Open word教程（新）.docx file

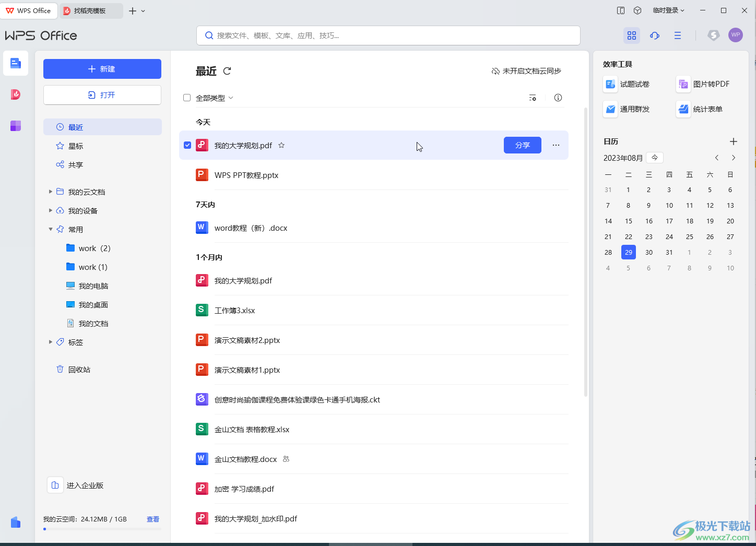pos(373,228)
